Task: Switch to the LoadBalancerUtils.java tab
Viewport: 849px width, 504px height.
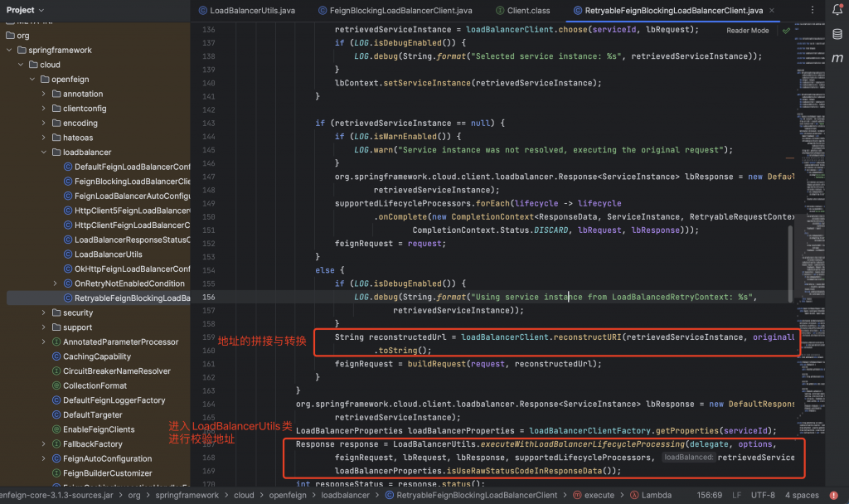Action: (247, 10)
